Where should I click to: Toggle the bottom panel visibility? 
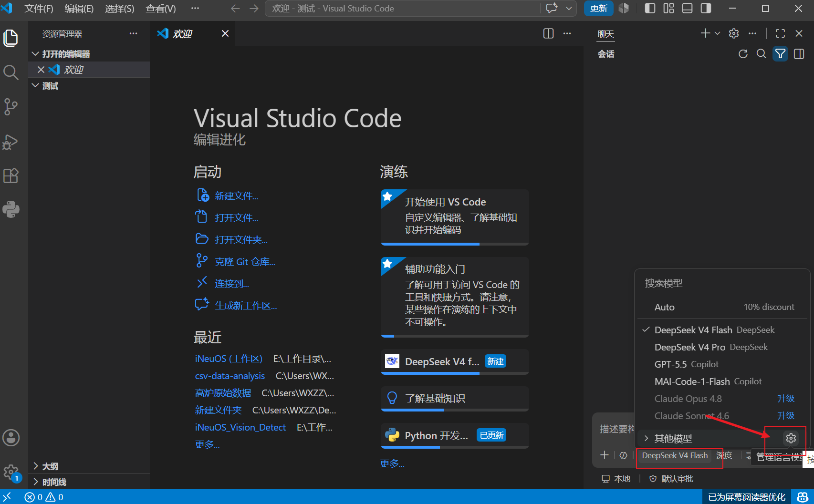[x=687, y=8]
